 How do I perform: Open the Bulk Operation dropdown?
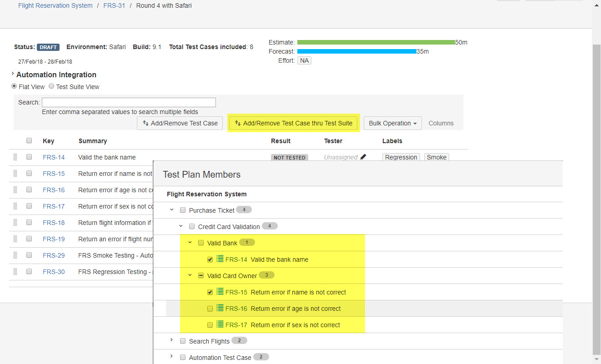click(392, 123)
